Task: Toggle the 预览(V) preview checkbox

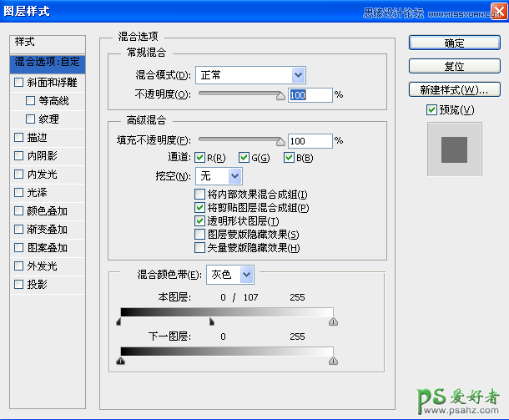Action: coord(431,109)
